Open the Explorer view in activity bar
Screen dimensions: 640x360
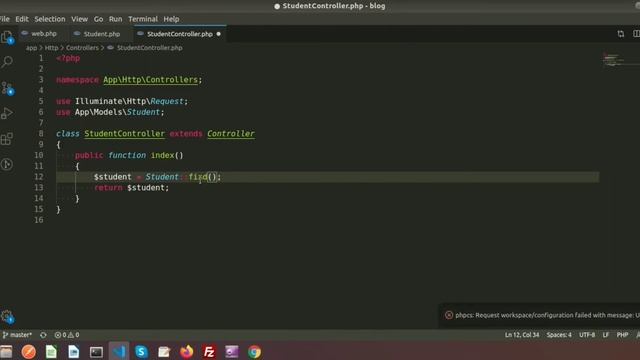7,37
